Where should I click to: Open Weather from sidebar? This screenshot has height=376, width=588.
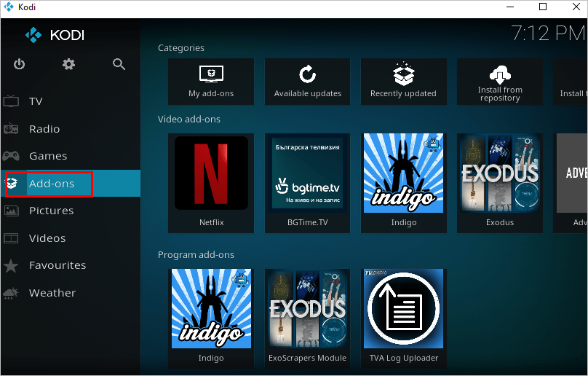point(71,293)
